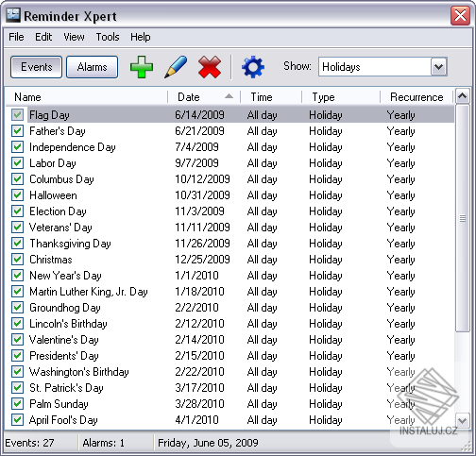Uncheck the St. Patrick's Day checkbox

coord(17,387)
